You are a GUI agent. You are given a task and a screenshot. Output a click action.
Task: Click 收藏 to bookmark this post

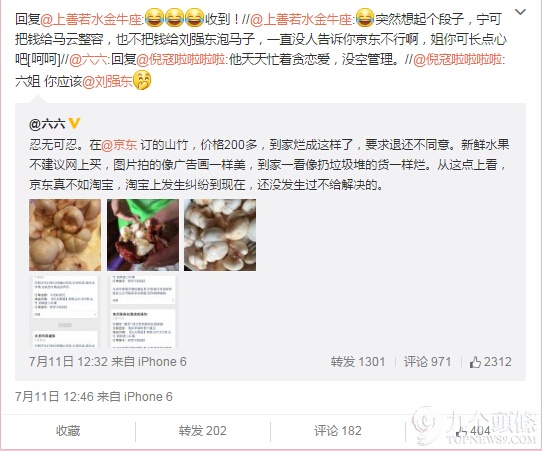click(68, 431)
